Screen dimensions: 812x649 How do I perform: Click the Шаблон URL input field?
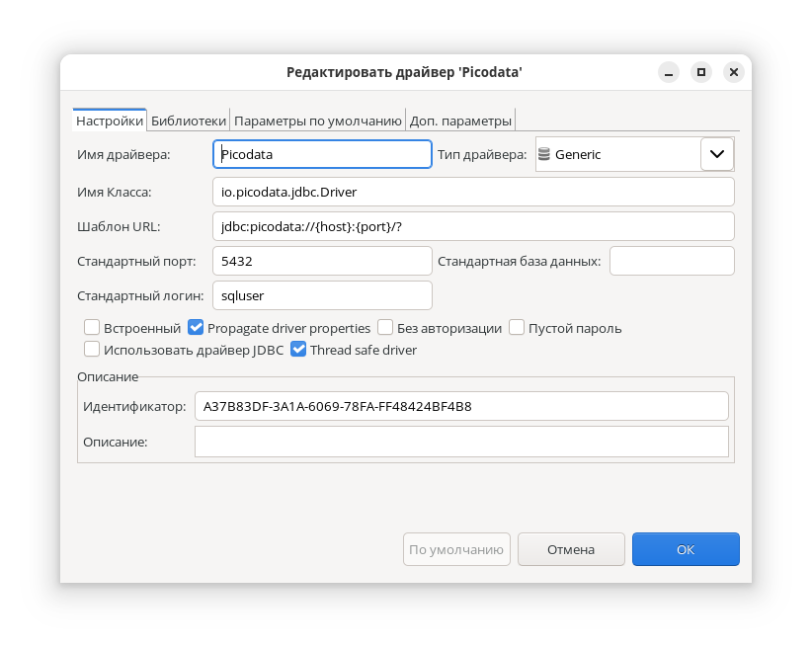474,226
